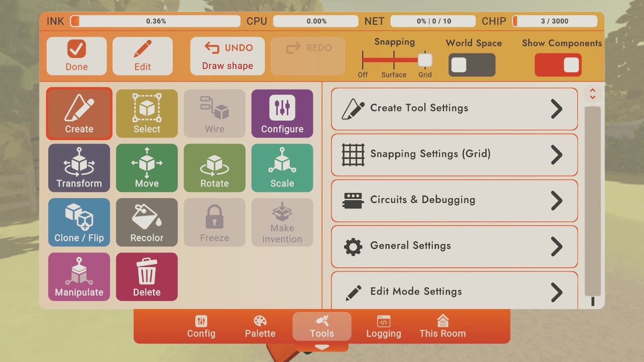Screen dimensions: 644x362
Task: Set Snapping to Off
Action: [x=363, y=60]
